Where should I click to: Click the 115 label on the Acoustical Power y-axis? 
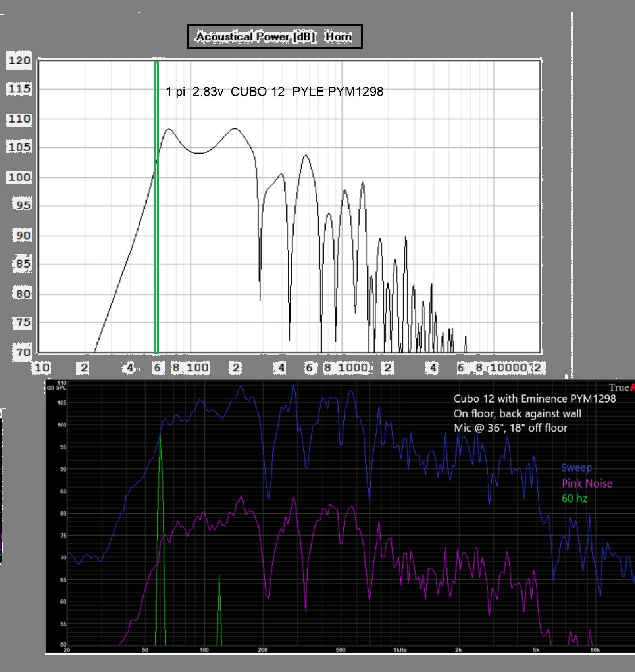(19, 88)
